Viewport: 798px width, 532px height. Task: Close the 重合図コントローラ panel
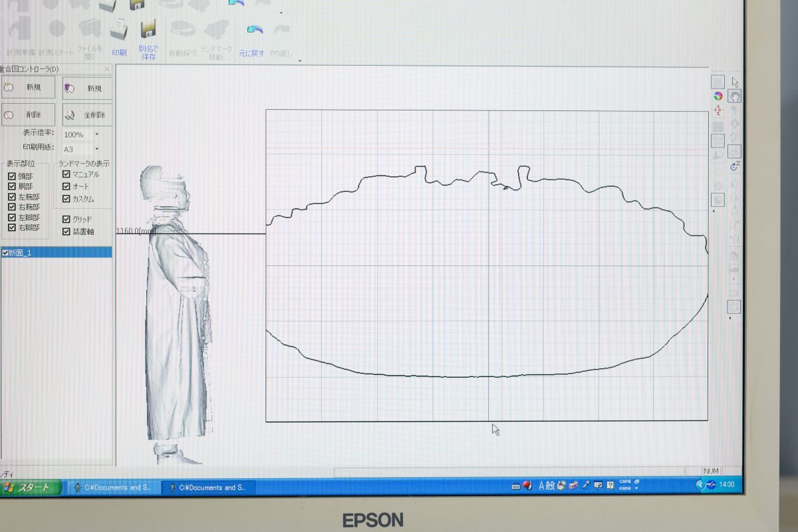[106, 68]
